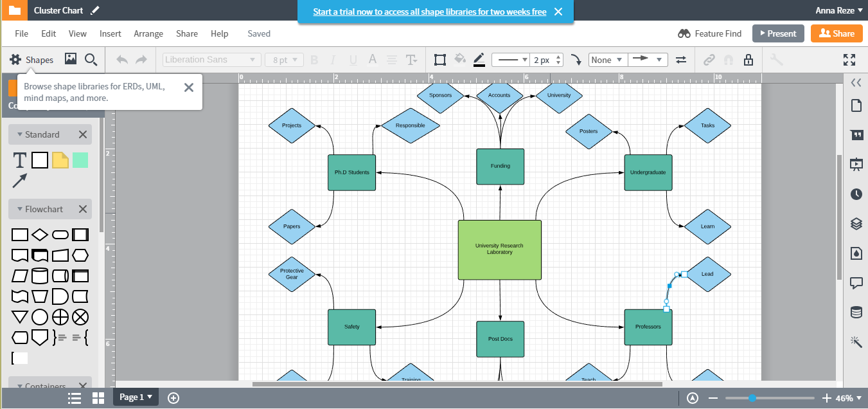The height and width of the screenshot is (409, 868).
Task: Open text alignment options
Action: [x=392, y=60]
